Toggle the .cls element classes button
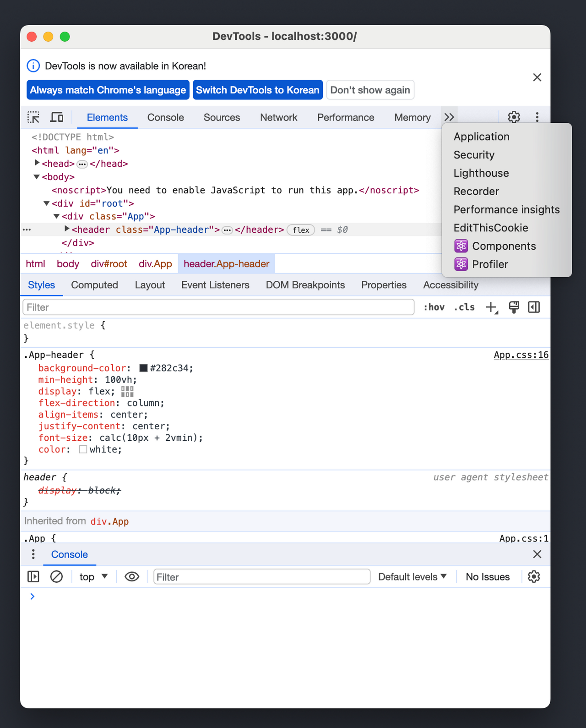Image resolution: width=586 pixels, height=728 pixels. [x=464, y=307]
